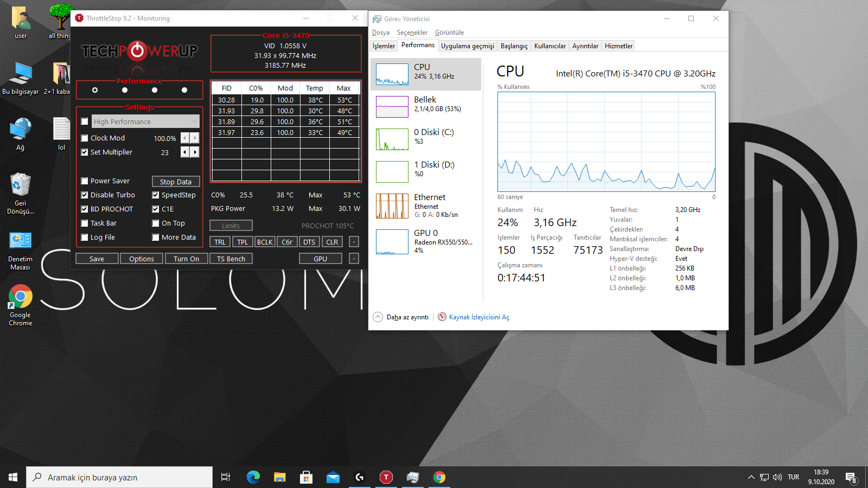Click the taskbar search box
This screenshot has height=488, width=868.
pos(119,477)
